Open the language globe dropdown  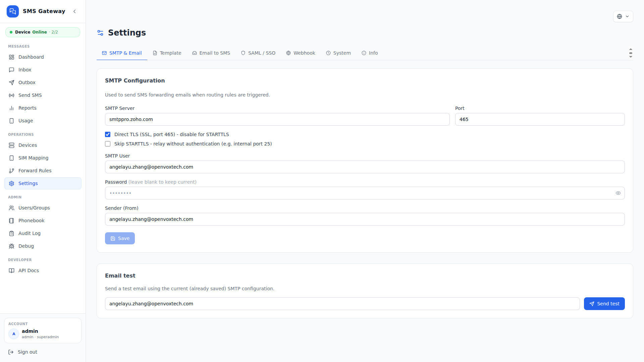(623, 16)
